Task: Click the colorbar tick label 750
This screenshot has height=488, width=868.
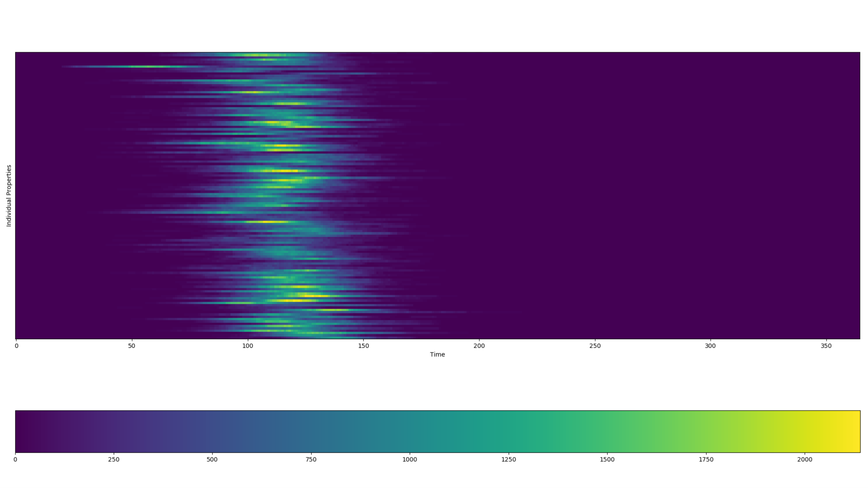Action: click(311, 459)
